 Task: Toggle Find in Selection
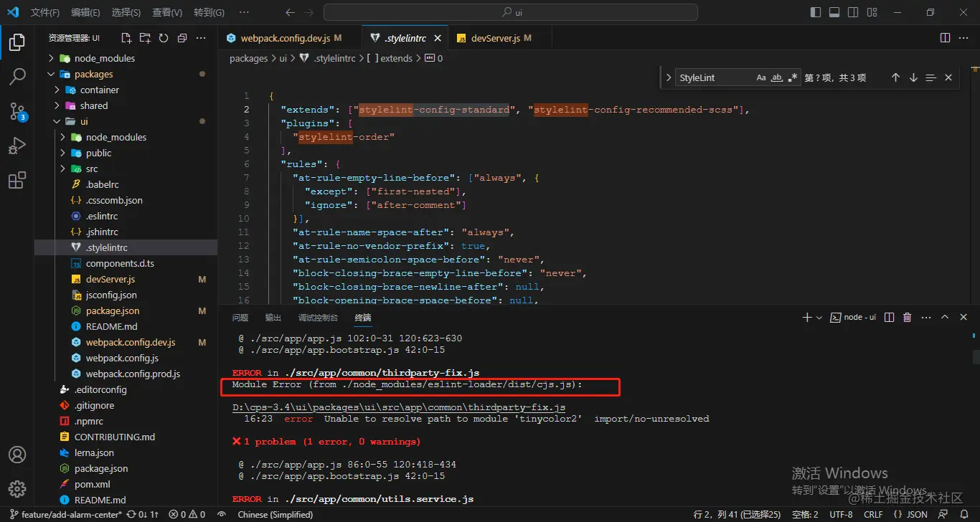point(930,77)
